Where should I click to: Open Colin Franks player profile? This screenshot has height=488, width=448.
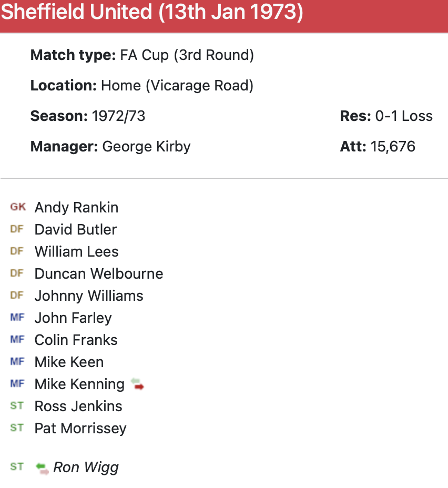point(76,340)
